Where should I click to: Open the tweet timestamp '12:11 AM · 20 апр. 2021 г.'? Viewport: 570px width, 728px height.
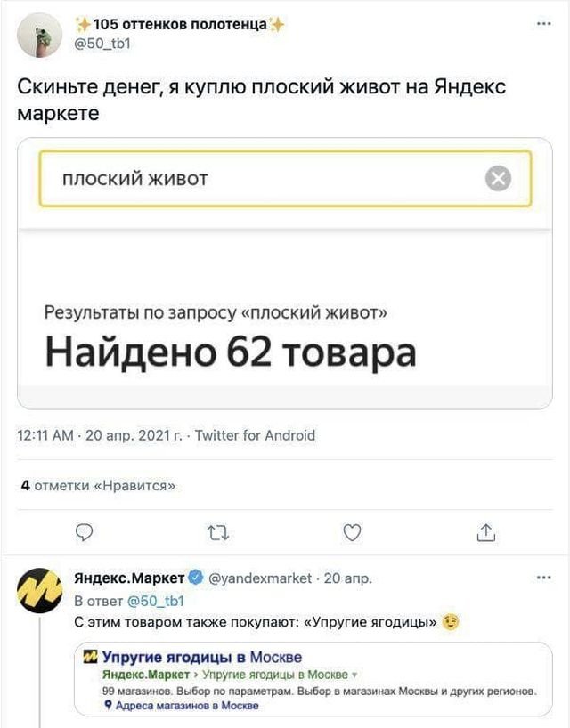(x=99, y=435)
